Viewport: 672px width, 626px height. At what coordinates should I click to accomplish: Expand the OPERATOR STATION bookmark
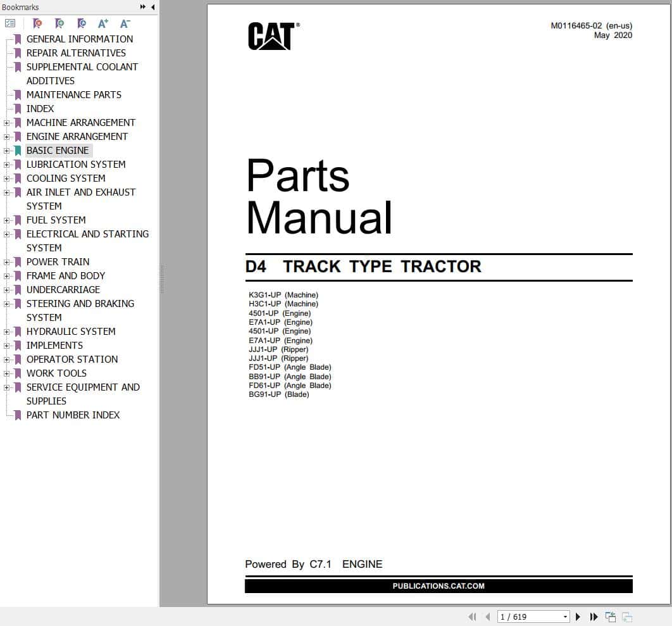[6, 360]
